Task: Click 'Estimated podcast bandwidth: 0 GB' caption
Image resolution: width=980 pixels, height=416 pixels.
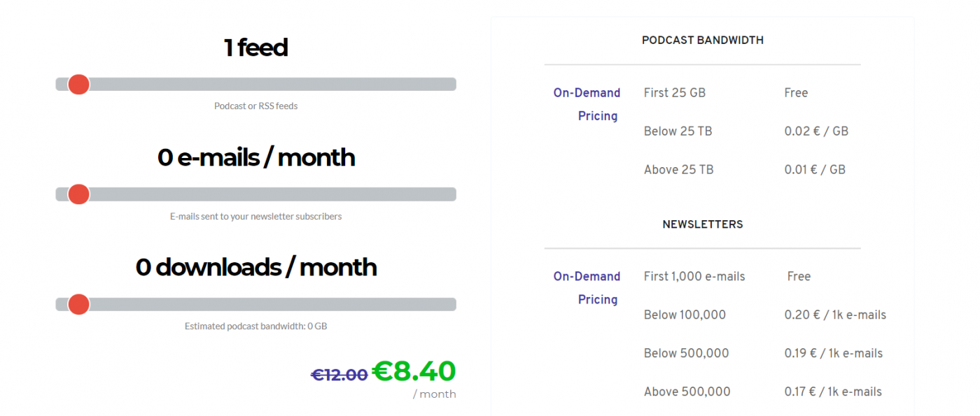Action: (x=256, y=327)
